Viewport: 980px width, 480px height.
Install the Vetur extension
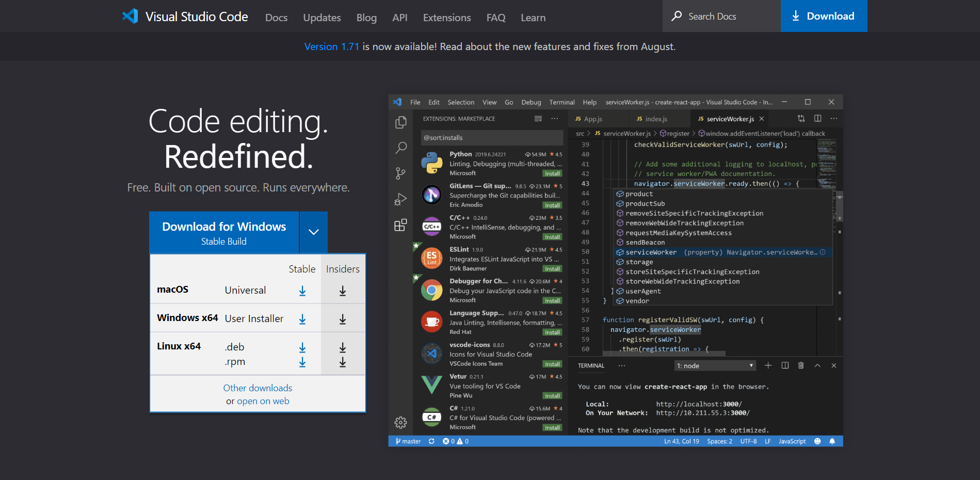point(552,396)
